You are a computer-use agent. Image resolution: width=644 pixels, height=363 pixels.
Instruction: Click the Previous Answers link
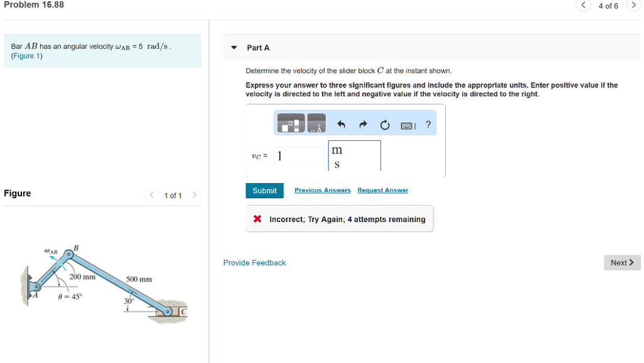323,191
